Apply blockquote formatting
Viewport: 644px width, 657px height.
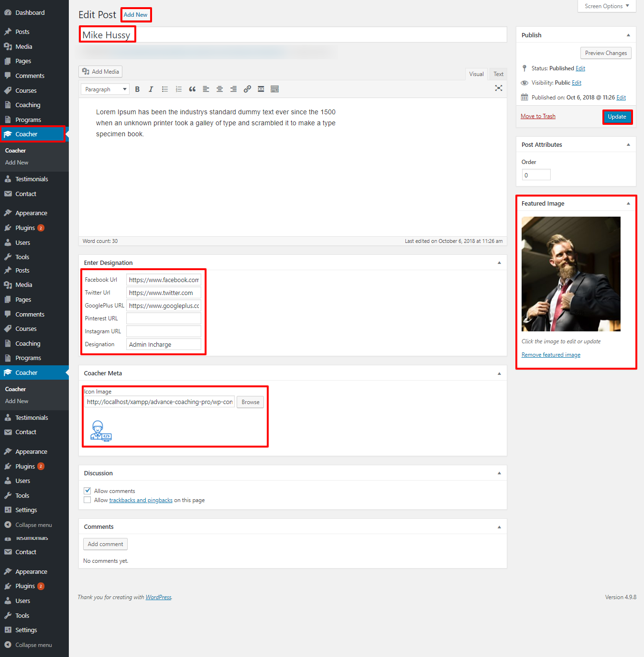coord(192,89)
